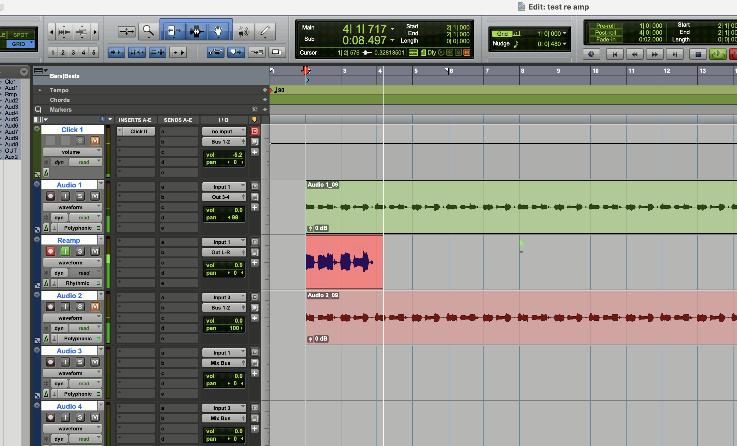Click Audio 2 pan field
The width and height of the screenshot is (737, 446).
[x=224, y=328]
